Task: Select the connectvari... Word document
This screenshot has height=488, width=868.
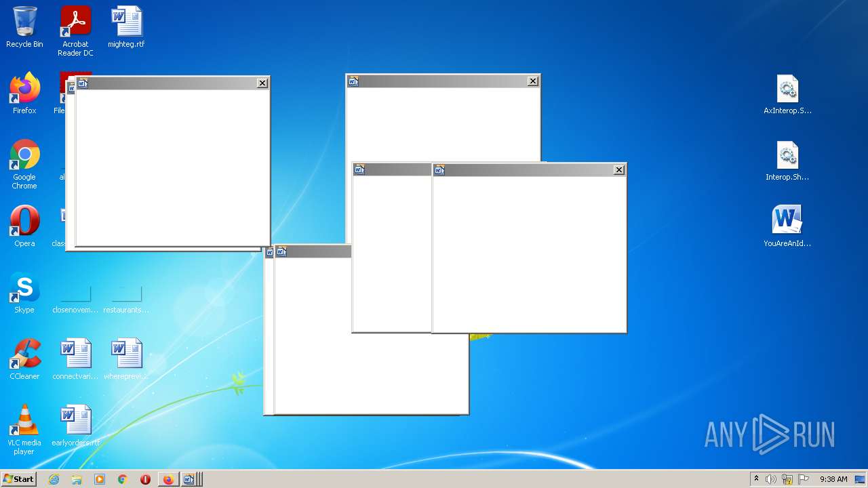Action: (75, 359)
